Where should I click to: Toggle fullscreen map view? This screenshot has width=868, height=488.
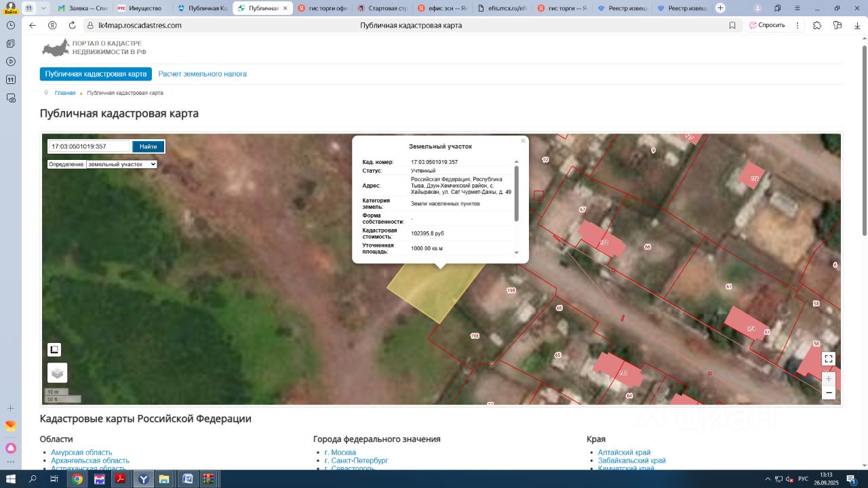[x=829, y=359]
